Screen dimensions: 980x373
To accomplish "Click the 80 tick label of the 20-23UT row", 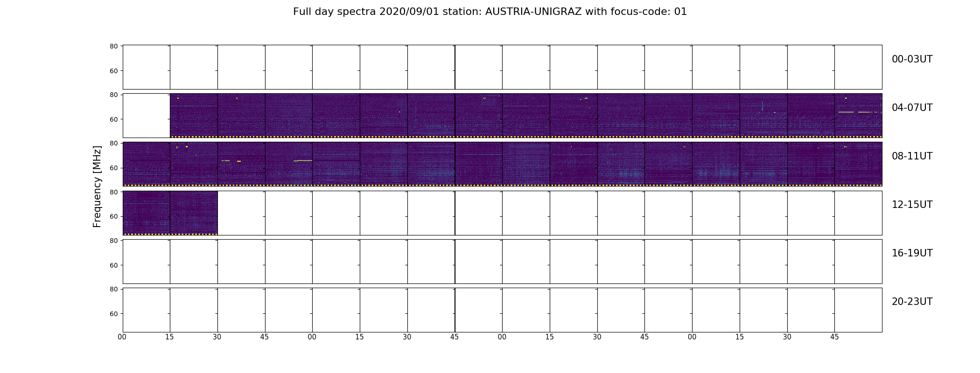I will [x=113, y=289].
